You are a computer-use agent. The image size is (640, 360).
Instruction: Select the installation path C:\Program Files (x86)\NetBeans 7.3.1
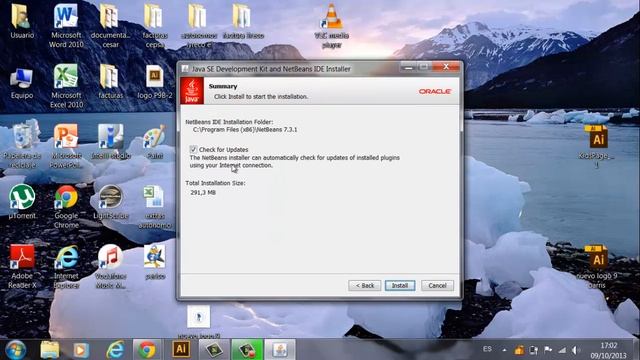pyautogui.click(x=245, y=129)
